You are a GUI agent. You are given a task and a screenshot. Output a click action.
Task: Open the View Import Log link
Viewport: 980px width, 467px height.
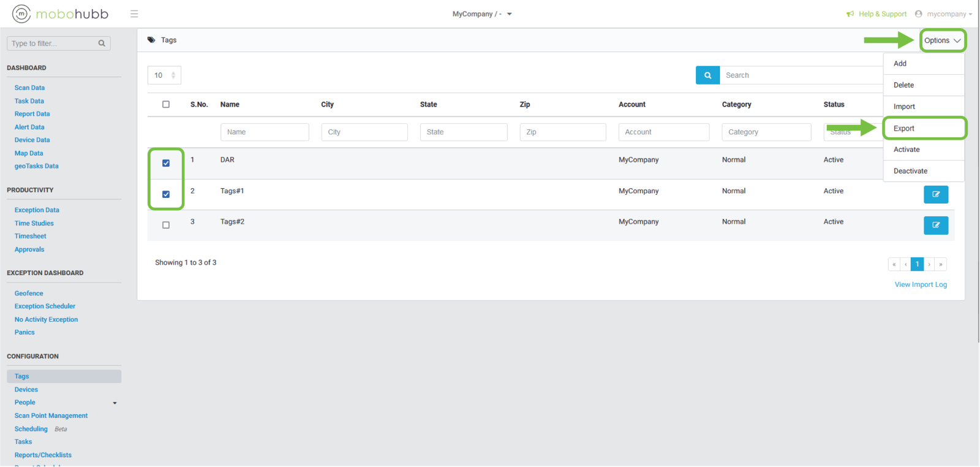pyautogui.click(x=920, y=284)
